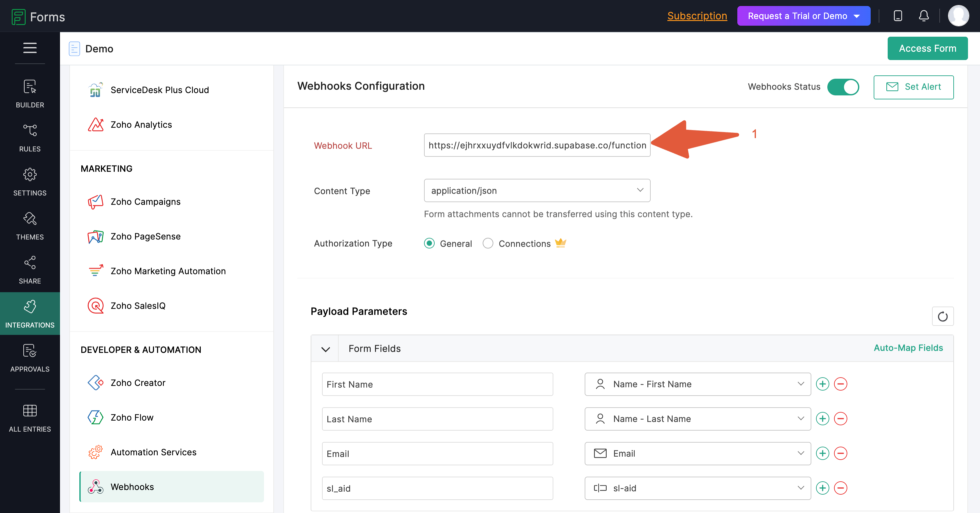The image size is (980, 513).
Task: Add parameter after sl_aid row
Action: click(823, 488)
